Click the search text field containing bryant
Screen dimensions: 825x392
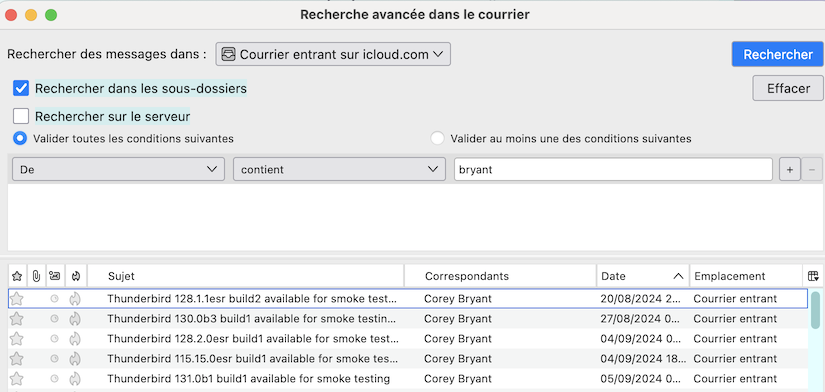coord(613,169)
